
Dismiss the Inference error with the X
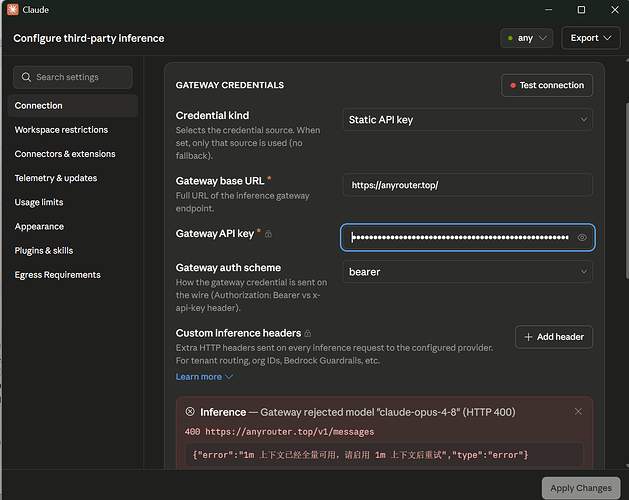578,412
